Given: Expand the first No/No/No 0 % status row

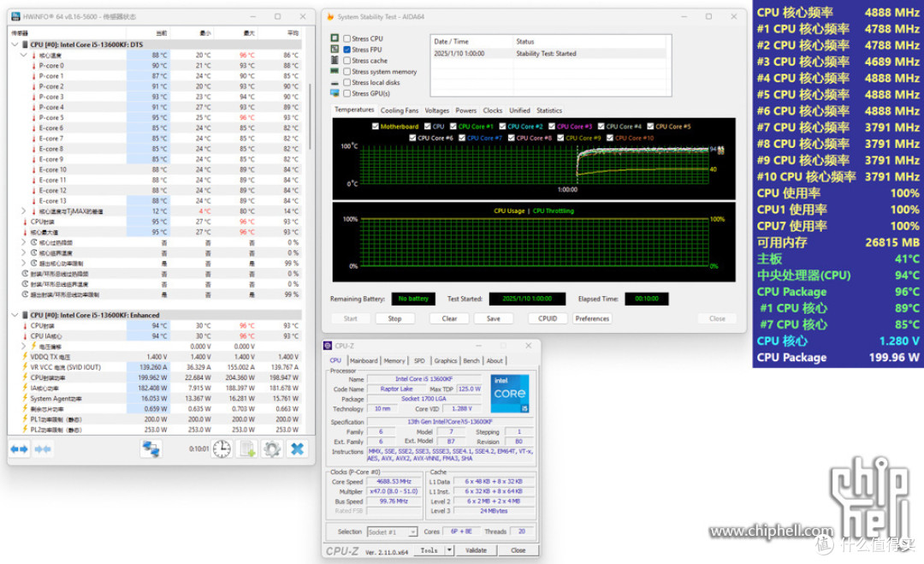Looking at the screenshot, I should point(24,242).
